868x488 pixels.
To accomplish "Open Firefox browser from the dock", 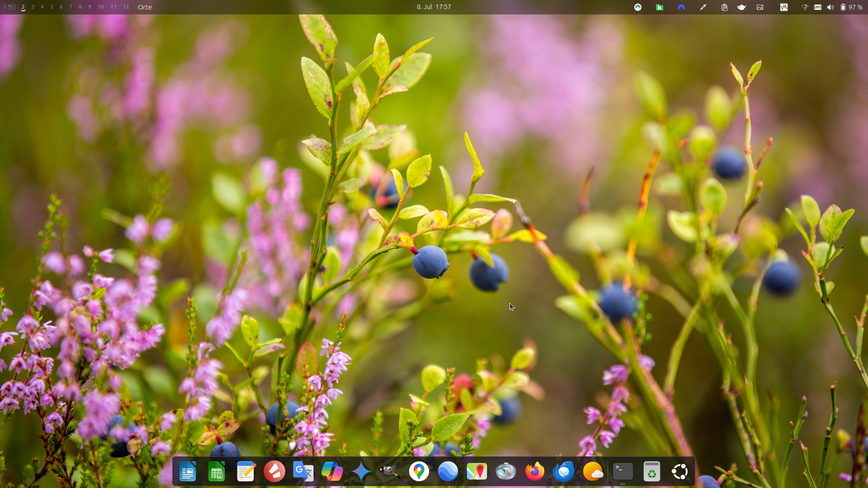I will pos(535,472).
